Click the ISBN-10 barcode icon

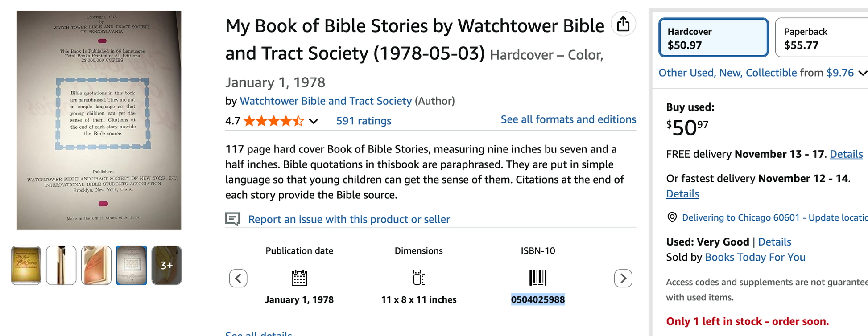tap(538, 278)
